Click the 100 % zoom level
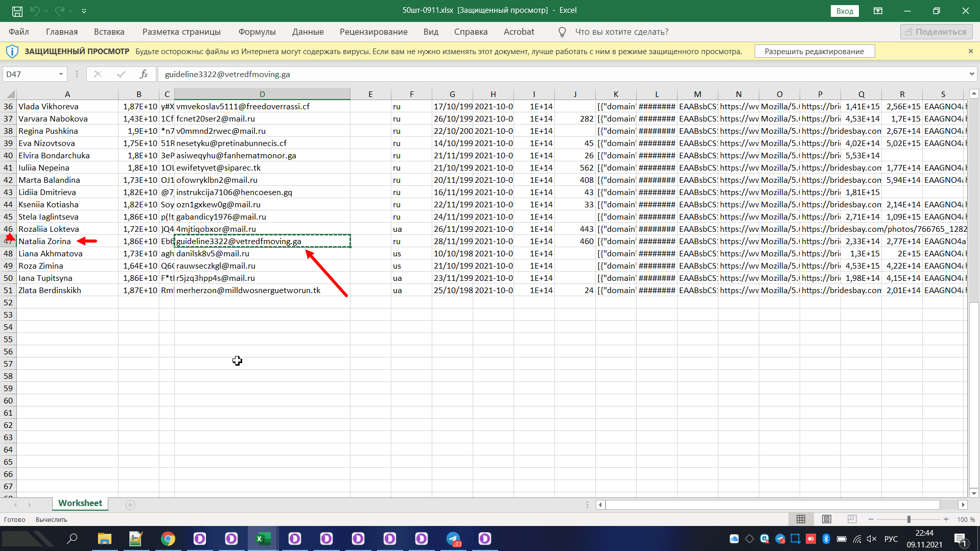 (x=966, y=519)
